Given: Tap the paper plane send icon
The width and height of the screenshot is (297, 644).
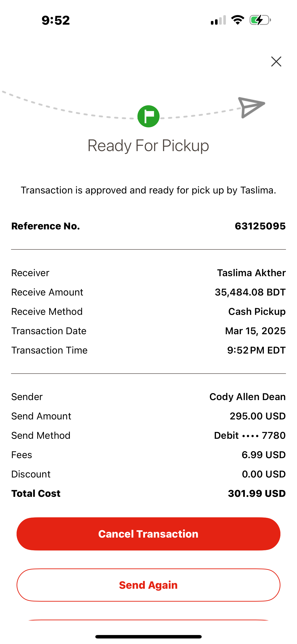Looking at the screenshot, I should click(x=251, y=107).
